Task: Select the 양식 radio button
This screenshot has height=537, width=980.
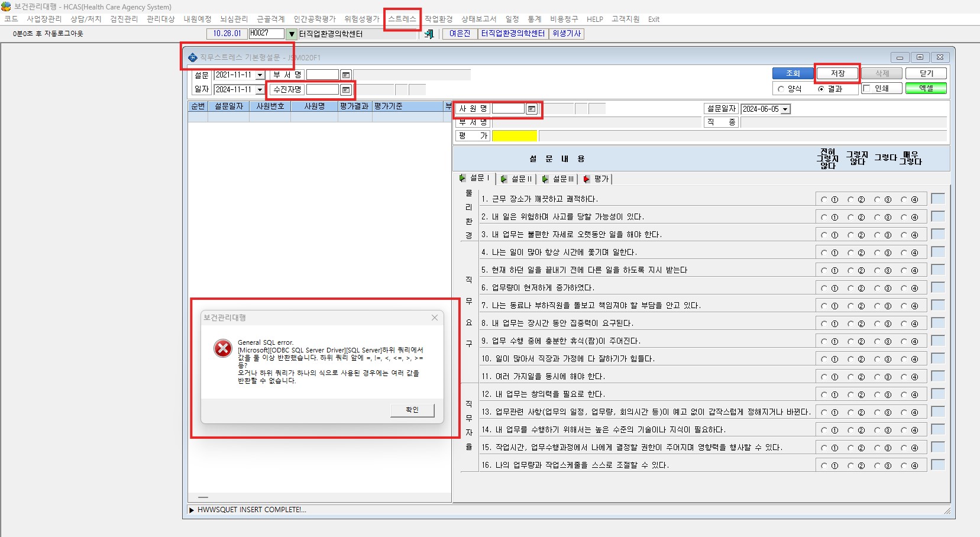Action: point(781,89)
